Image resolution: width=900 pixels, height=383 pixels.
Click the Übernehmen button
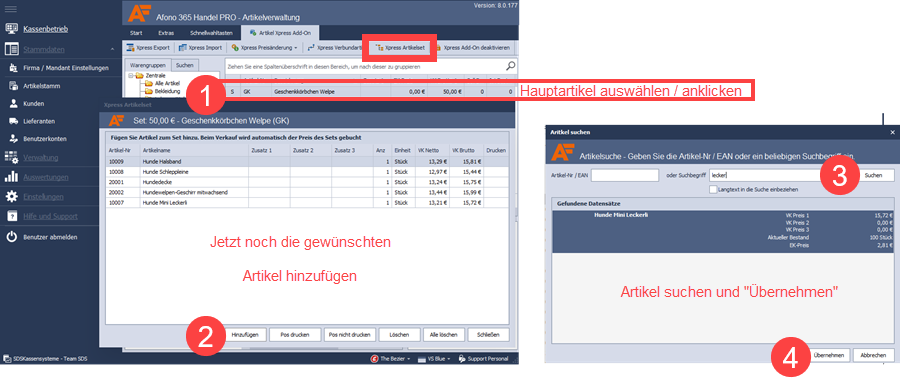(x=828, y=355)
